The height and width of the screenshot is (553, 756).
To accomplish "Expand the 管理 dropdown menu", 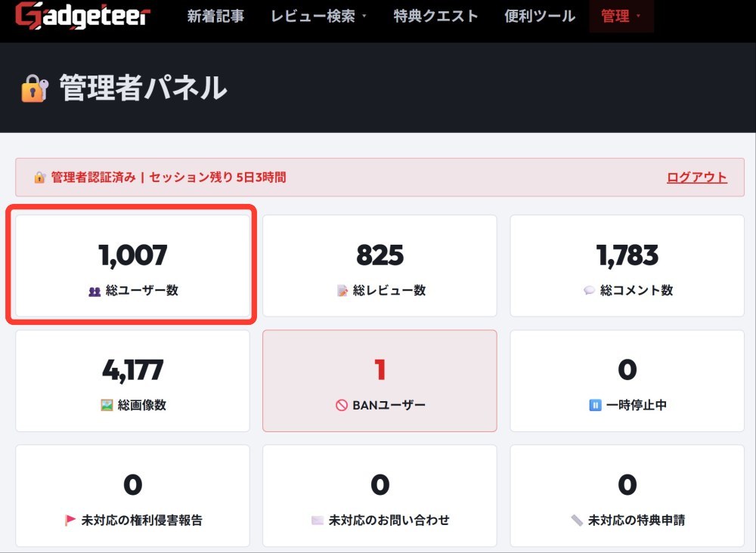I will [x=621, y=16].
